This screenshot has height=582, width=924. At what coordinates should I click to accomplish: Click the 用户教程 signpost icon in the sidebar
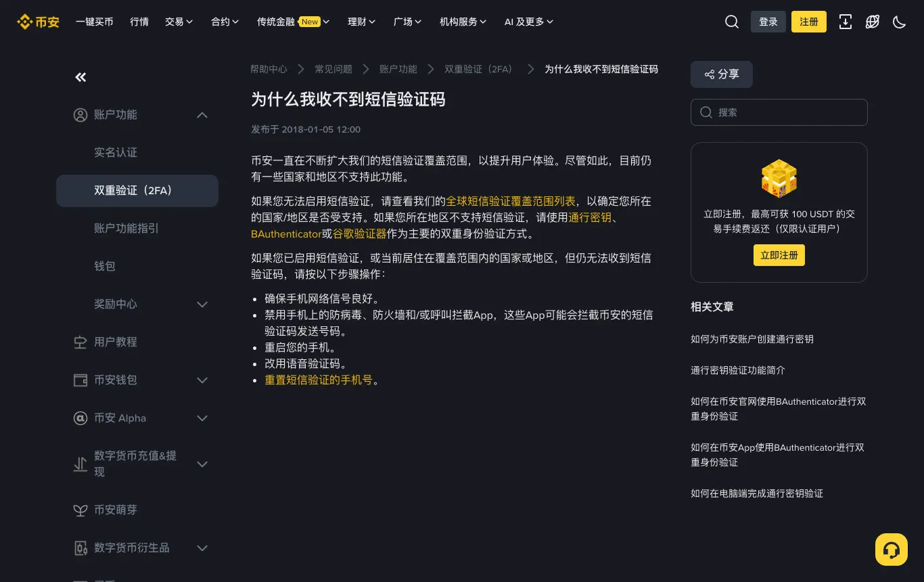click(x=80, y=342)
